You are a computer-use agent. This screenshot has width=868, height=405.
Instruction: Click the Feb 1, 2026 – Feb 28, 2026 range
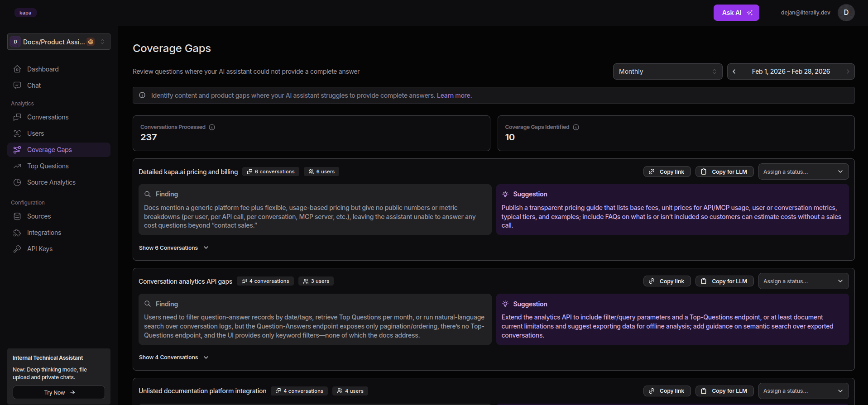pos(791,71)
